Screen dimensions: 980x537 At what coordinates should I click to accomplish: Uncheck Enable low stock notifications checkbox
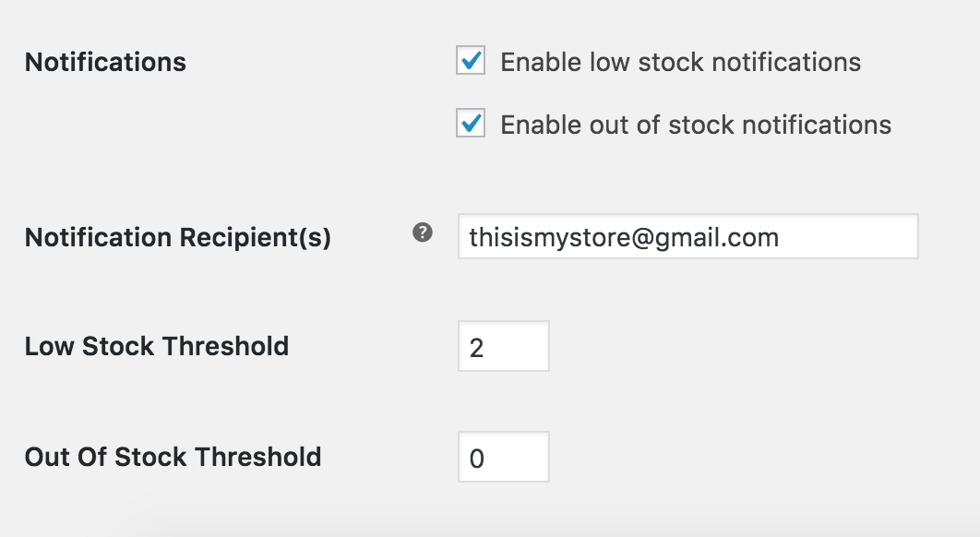click(471, 60)
